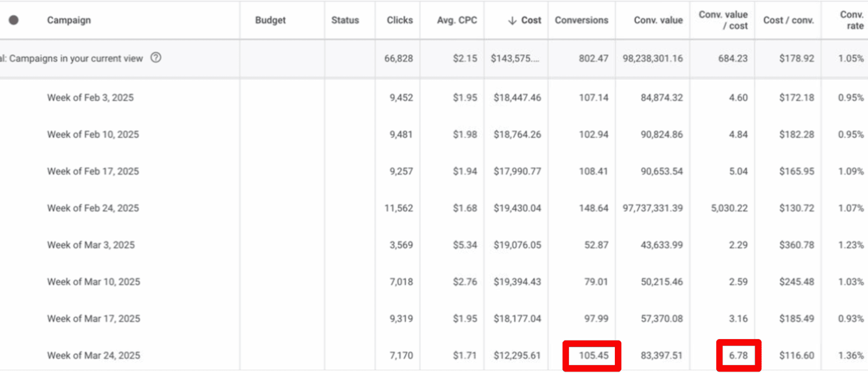Click the Conversions column header
Image resolution: width=868 pixels, height=373 pixels.
581,20
